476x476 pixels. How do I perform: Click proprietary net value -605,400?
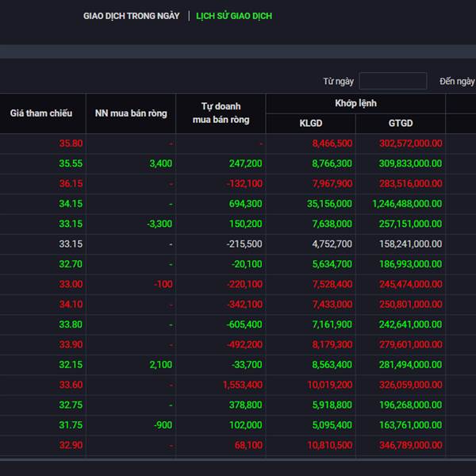pos(244,324)
